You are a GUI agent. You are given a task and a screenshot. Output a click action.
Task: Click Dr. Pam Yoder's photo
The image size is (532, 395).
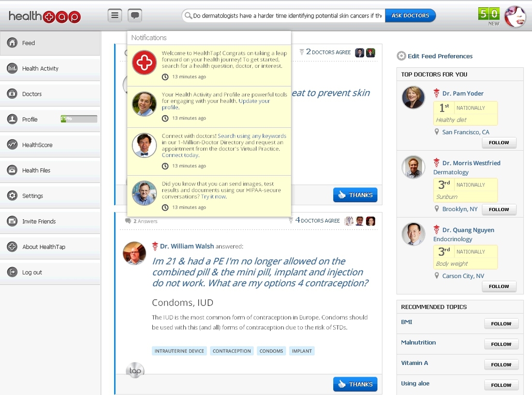click(413, 97)
